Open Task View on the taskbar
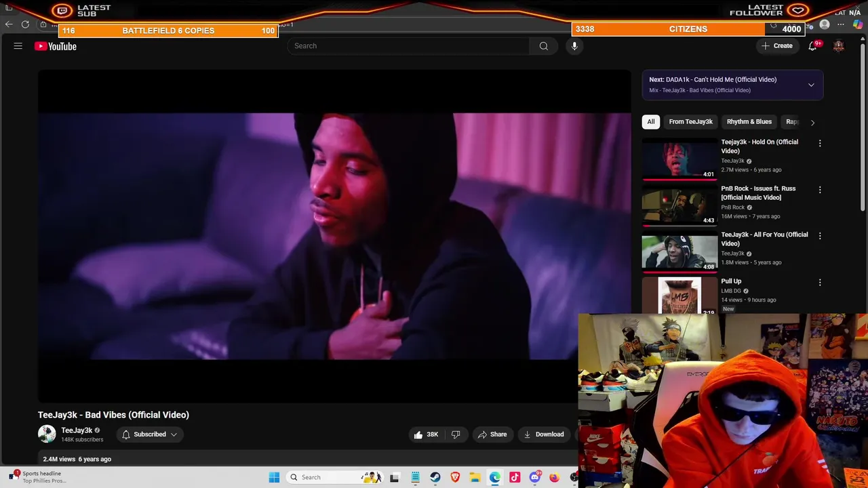The image size is (868, 488). (394, 477)
